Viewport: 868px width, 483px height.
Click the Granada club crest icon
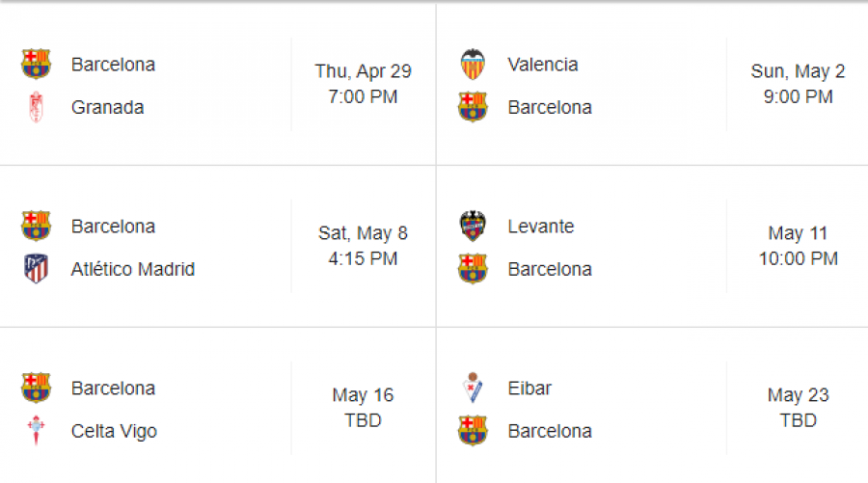(x=36, y=107)
